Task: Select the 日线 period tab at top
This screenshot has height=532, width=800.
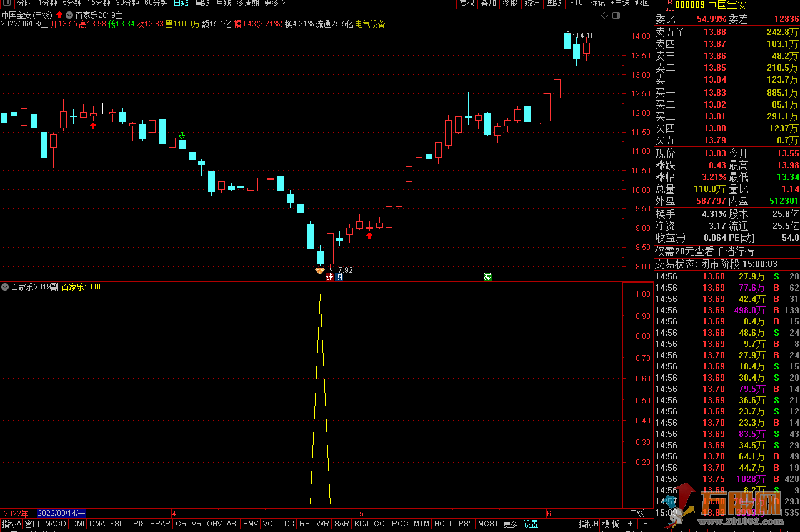Action: pos(181,3)
